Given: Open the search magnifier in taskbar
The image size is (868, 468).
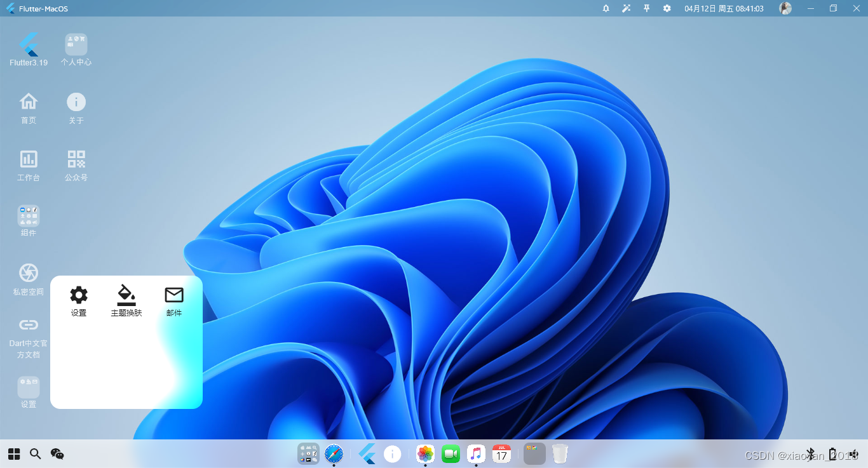Looking at the screenshot, I should [x=36, y=454].
